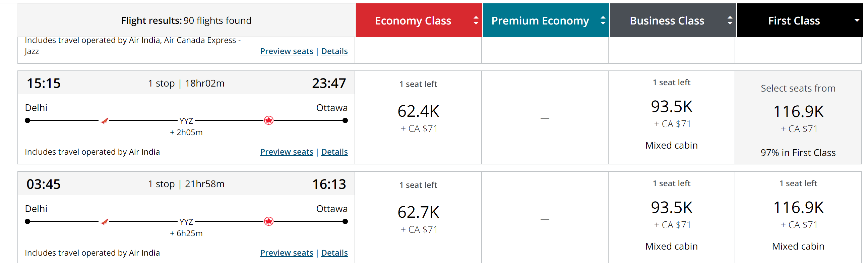Screen dimensions: 868x263
Task: Sort by Premium Economy arrows icon
Action: pos(603,20)
